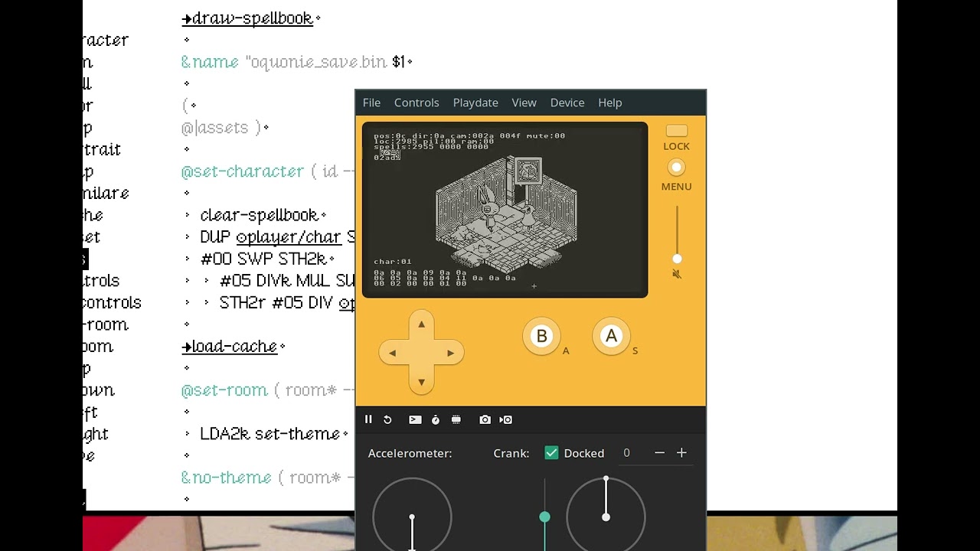Click the clear-spellbook line in the code

coord(259,215)
